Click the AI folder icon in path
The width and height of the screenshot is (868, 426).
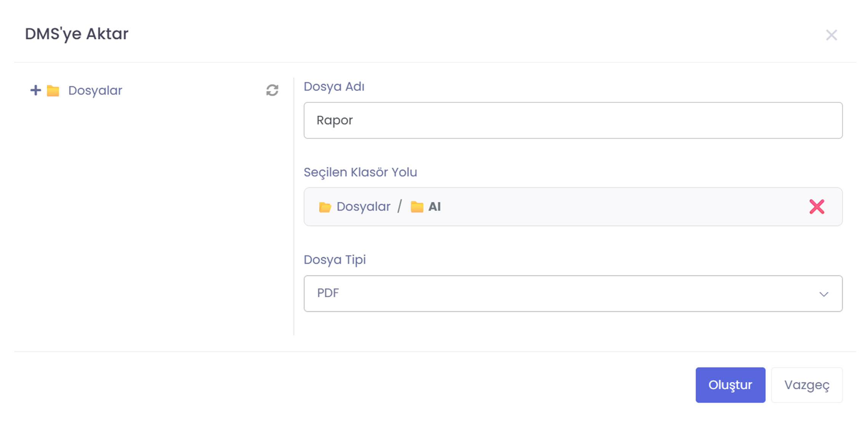(x=417, y=207)
